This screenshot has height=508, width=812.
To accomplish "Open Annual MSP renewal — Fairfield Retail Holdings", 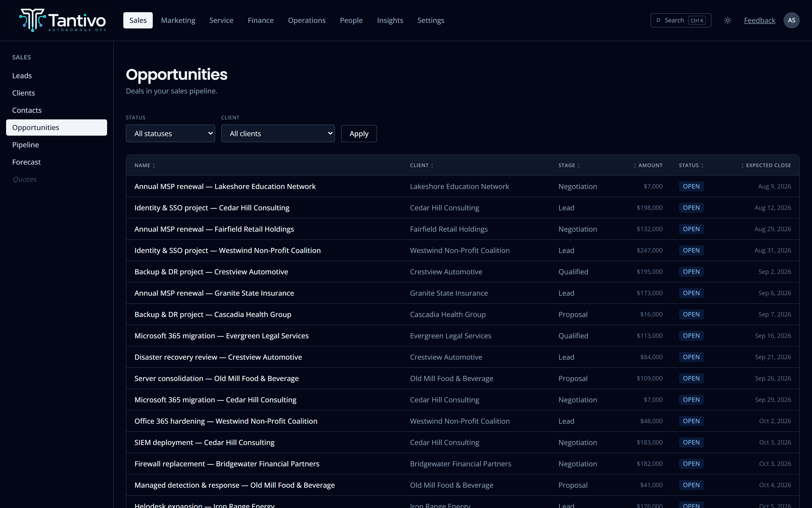I will pos(214,229).
